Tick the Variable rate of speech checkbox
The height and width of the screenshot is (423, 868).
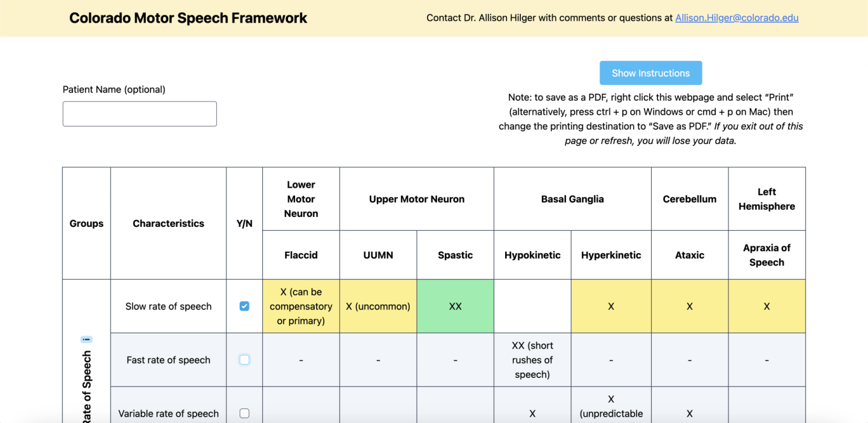(x=244, y=413)
